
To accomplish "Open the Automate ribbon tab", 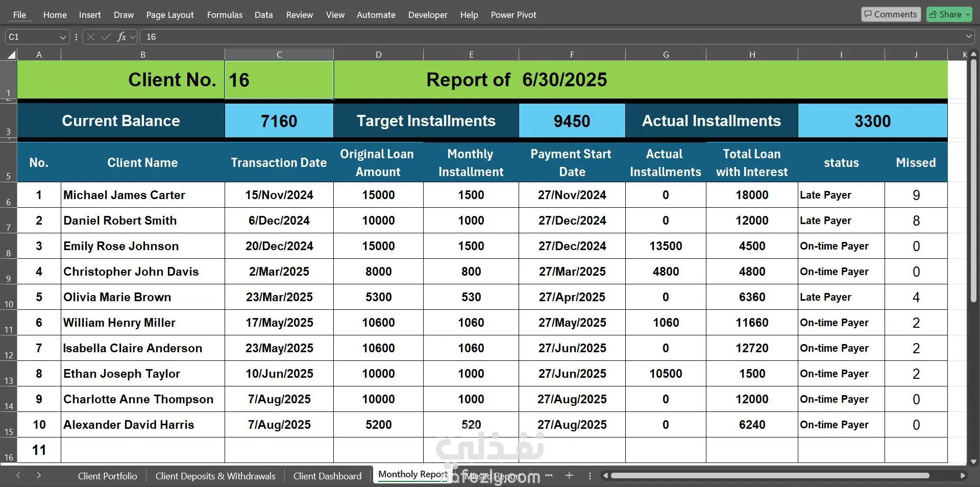I will [x=376, y=15].
